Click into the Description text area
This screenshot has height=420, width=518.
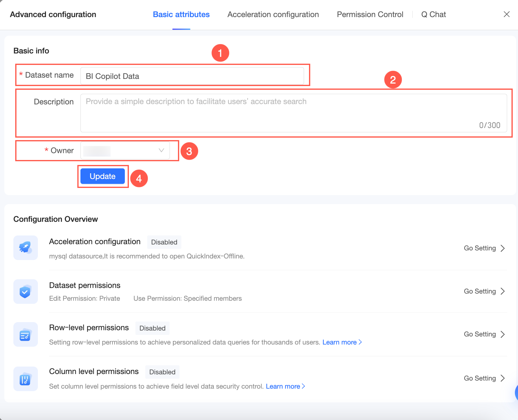coord(293,113)
